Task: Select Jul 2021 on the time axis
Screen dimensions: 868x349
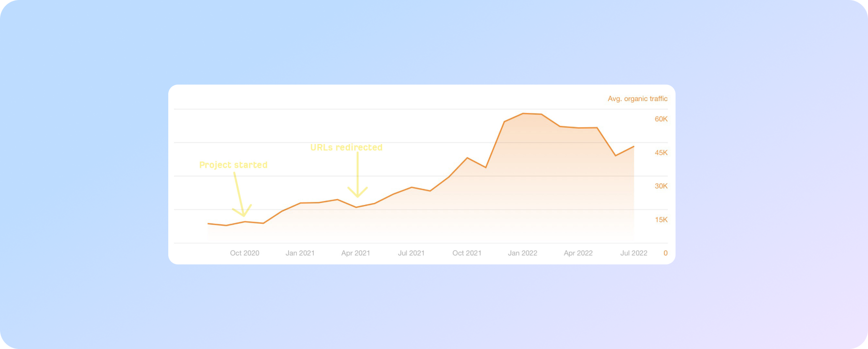Action: [411, 253]
